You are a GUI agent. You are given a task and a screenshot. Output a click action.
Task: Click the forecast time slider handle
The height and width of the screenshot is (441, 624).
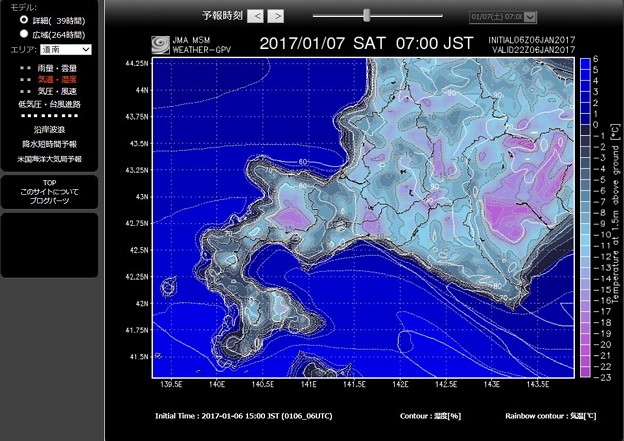(367, 15)
